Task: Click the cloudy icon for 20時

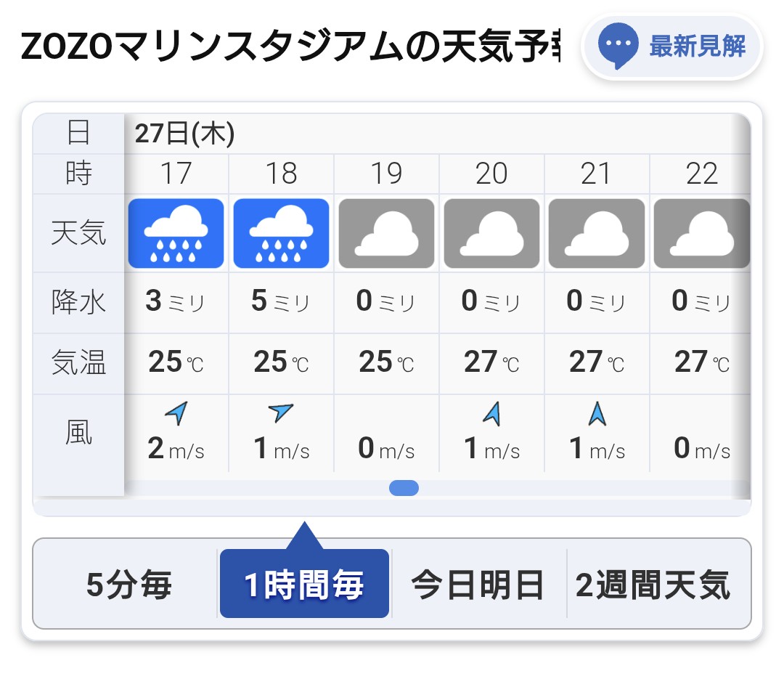Action: click(x=491, y=233)
